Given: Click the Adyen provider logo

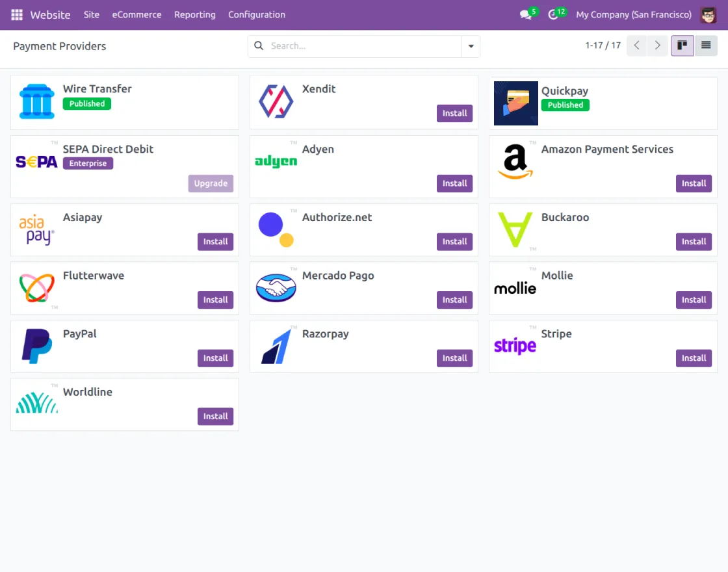Looking at the screenshot, I should tap(276, 162).
